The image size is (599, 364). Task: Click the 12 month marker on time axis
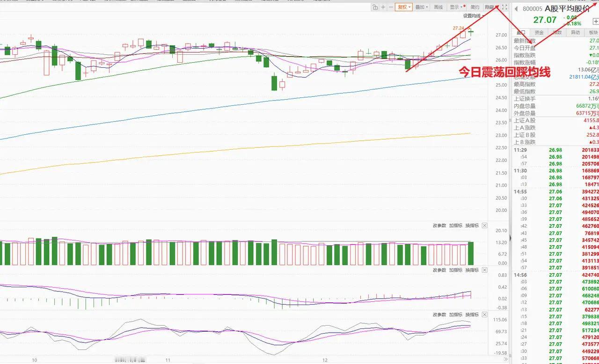point(325,360)
